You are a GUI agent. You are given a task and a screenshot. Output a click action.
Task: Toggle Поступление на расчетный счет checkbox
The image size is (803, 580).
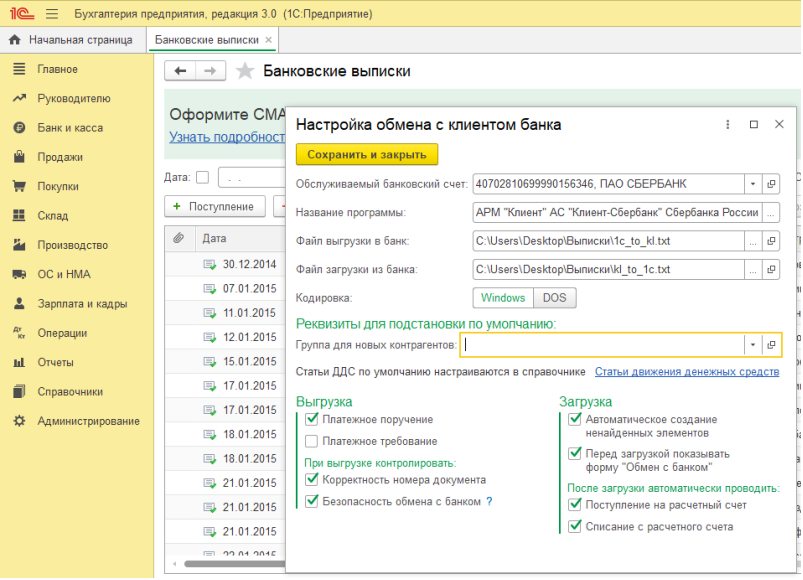(x=575, y=505)
